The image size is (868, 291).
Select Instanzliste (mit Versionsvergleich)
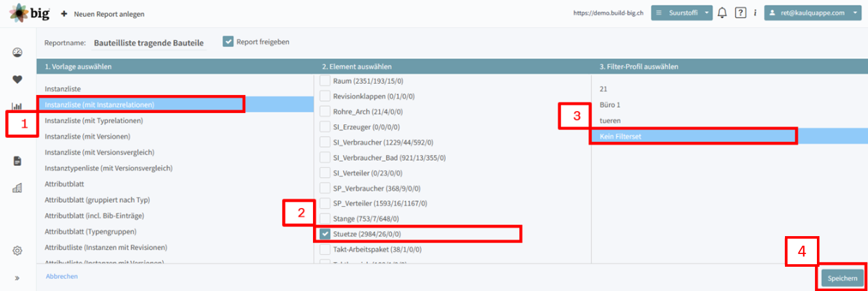tap(175, 153)
